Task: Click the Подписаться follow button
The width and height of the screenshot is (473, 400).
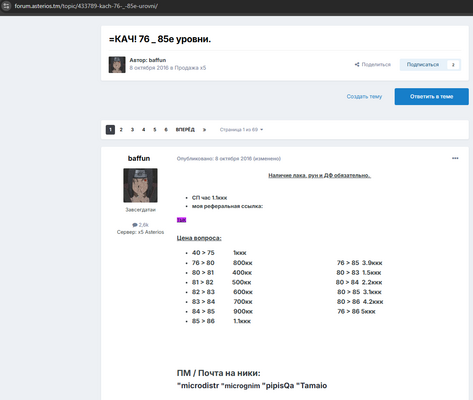Action: coord(423,65)
